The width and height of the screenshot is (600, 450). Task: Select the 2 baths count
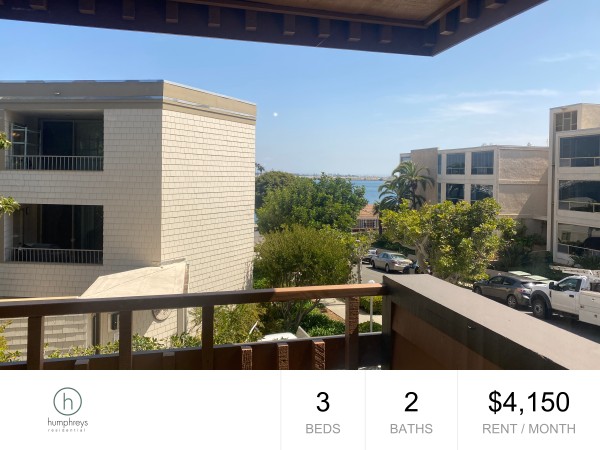click(411, 402)
